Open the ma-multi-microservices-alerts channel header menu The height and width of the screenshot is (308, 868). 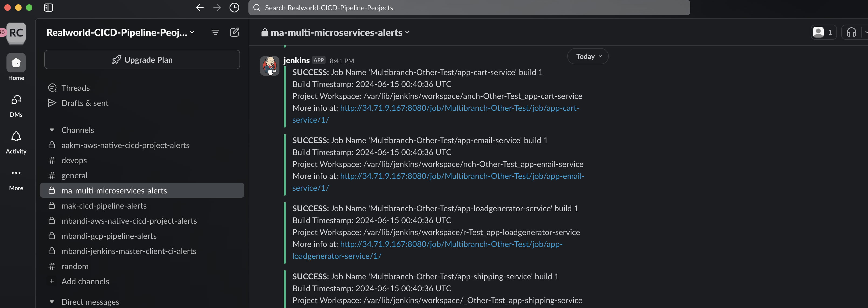335,32
